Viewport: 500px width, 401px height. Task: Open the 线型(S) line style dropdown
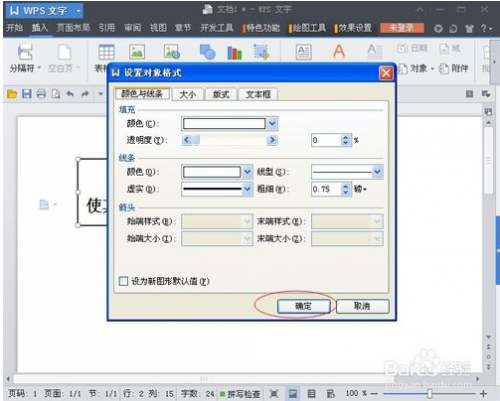[377, 172]
